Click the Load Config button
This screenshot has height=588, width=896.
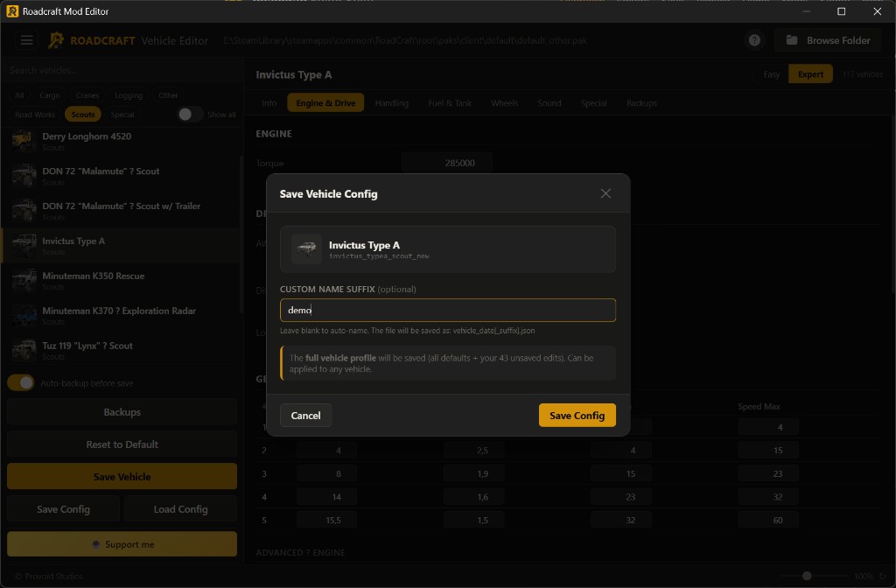(180, 509)
